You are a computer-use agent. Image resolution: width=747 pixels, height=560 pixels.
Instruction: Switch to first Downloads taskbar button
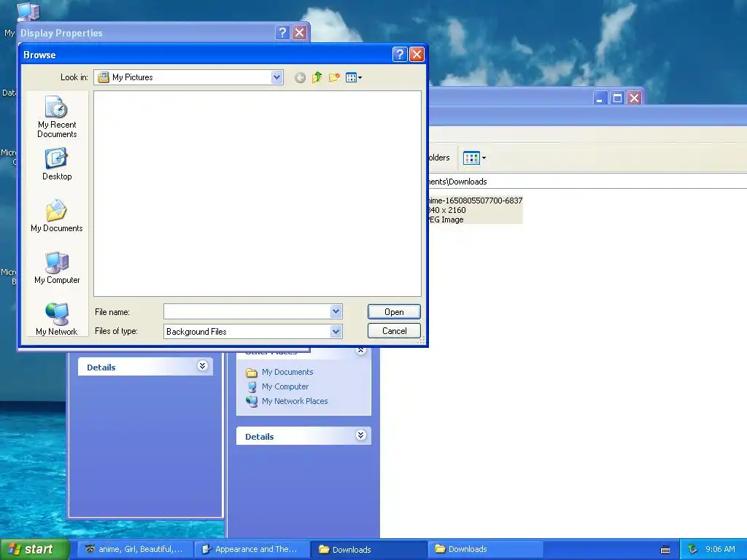(368, 550)
